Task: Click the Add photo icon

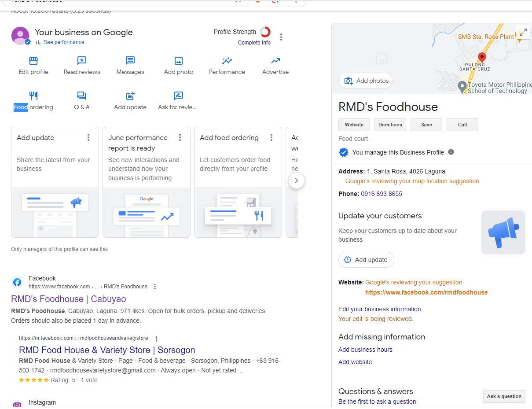Action: [179, 61]
